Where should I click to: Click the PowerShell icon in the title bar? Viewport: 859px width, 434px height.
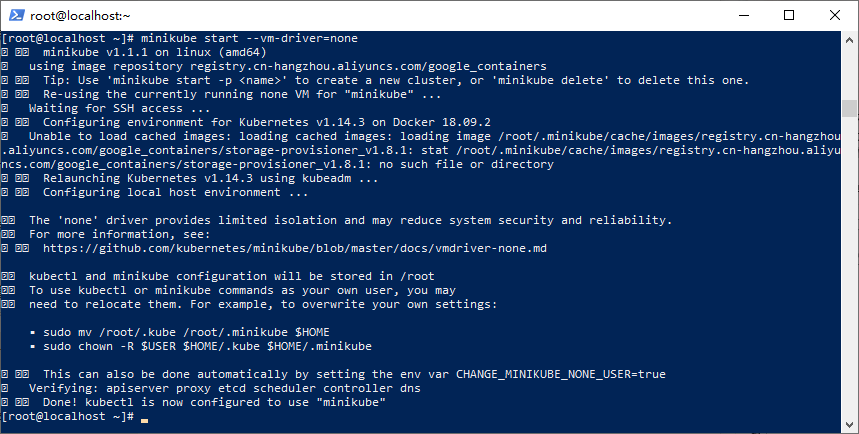(14, 15)
